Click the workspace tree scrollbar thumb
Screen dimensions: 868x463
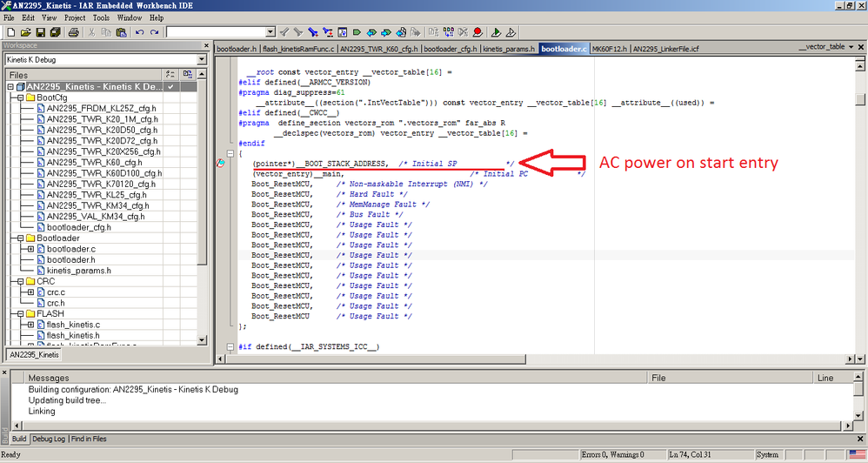(202, 171)
